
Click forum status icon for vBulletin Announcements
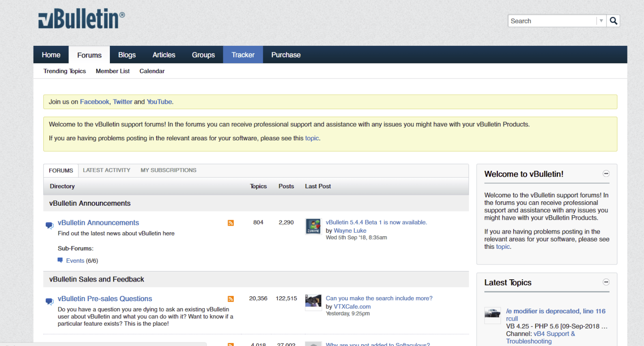coord(50,225)
